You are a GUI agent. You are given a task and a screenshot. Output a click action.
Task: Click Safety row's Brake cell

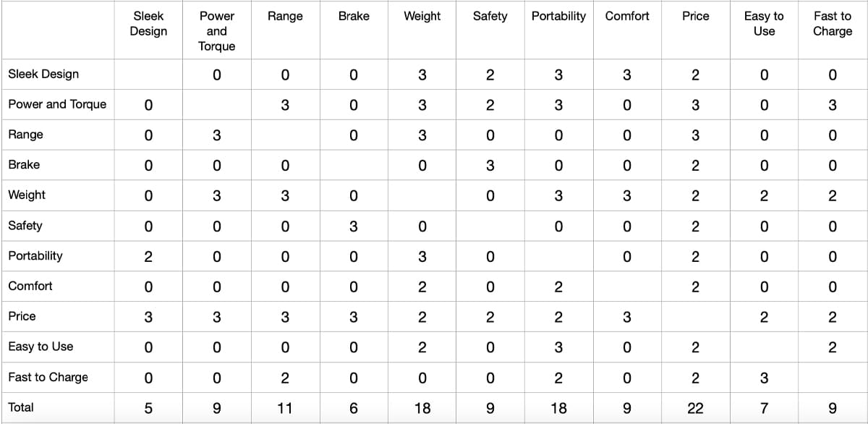coord(354,226)
